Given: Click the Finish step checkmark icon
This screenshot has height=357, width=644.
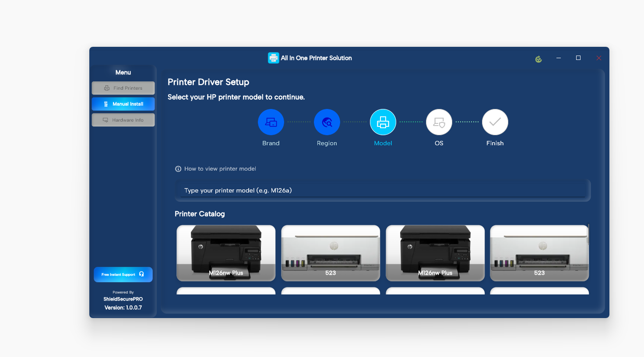Looking at the screenshot, I should pyautogui.click(x=495, y=122).
